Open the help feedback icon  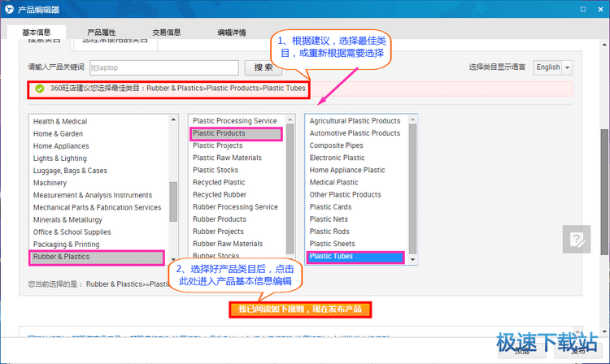pyautogui.click(x=576, y=240)
